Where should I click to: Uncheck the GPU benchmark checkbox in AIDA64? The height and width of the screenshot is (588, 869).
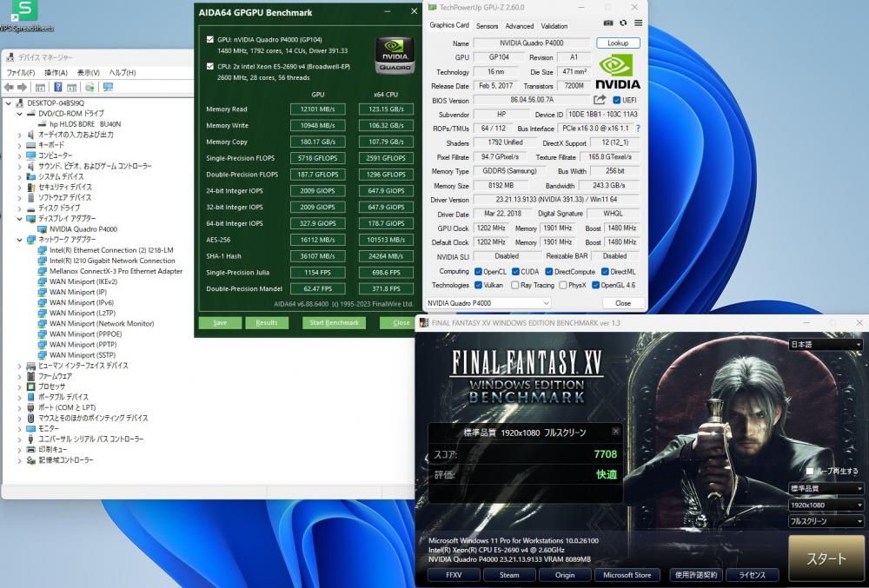click(210, 39)
